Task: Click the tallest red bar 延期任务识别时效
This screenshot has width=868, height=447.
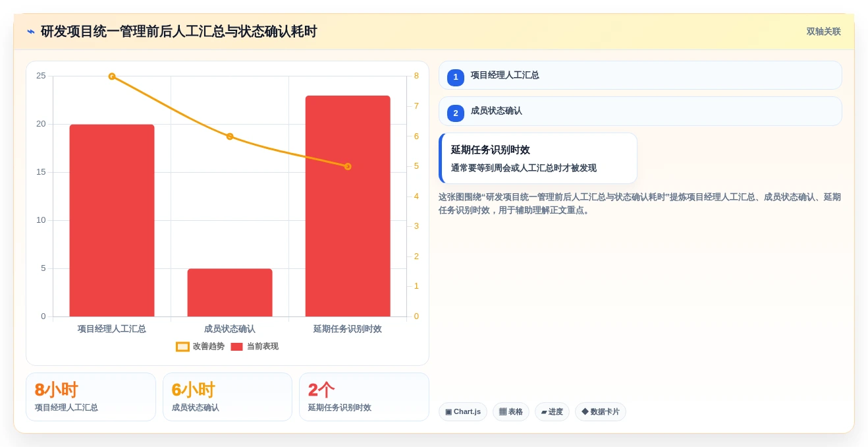Action: pos(348,206)
